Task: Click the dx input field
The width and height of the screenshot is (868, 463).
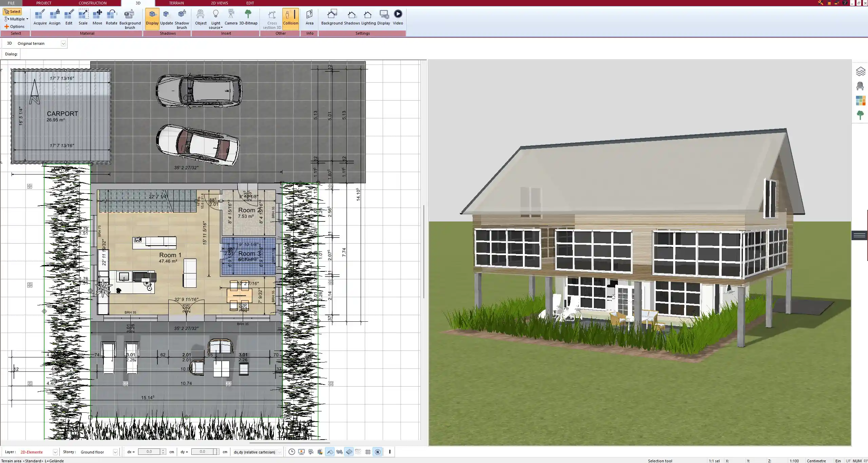Action: 149,452
